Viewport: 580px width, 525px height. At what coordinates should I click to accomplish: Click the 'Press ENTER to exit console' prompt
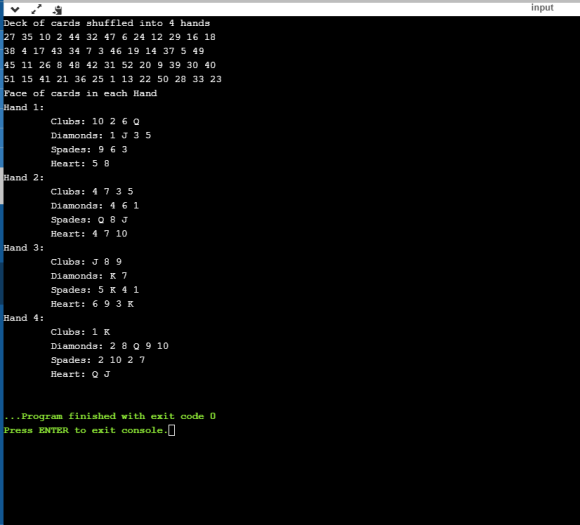point(85,430)
